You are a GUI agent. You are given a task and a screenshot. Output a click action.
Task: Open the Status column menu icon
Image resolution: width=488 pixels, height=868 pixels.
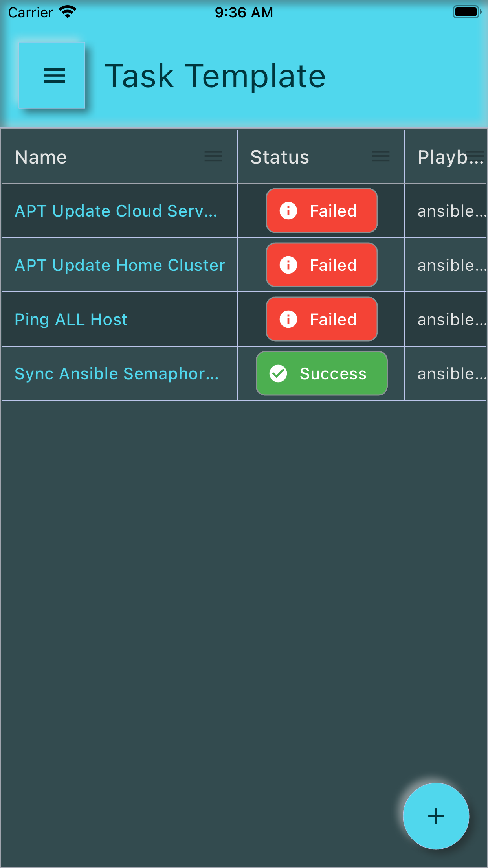380,156
